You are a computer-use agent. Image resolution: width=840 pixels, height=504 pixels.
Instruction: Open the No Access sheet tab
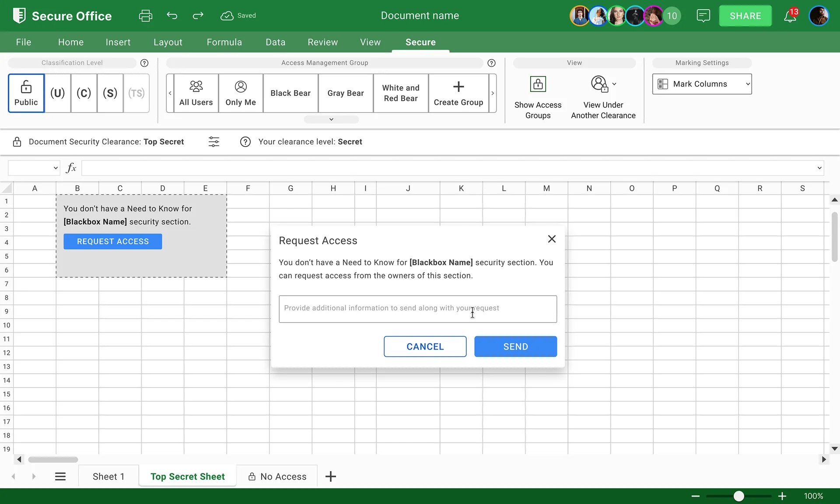(x=277, y=476)
